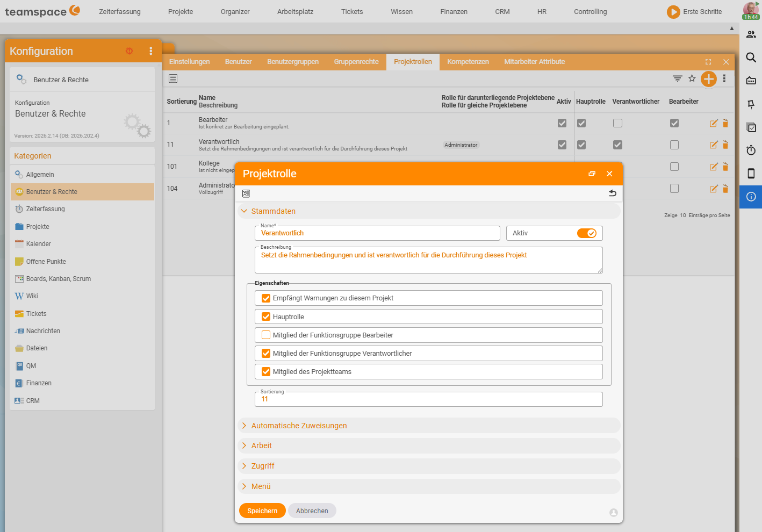This screenshot has width=762, height=532.
Task: Click into the Name field Verantwortlich
Action: (377, 233)
